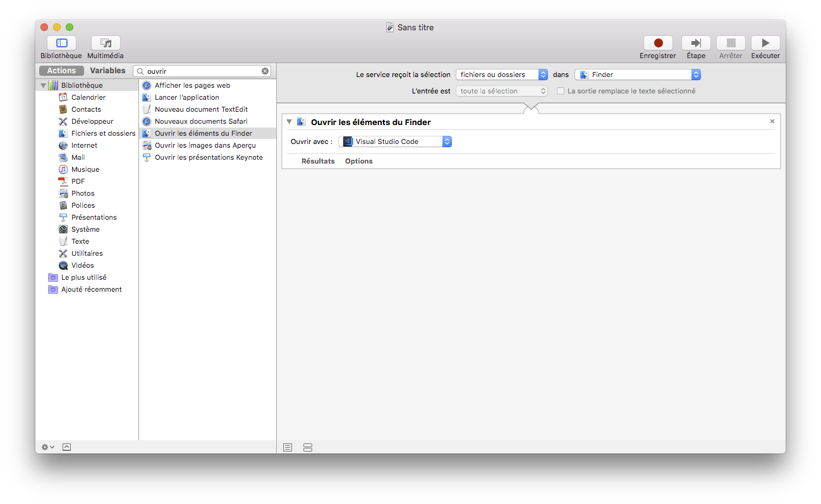
Task: Select the Musique category
Action: tap(85, 169)
